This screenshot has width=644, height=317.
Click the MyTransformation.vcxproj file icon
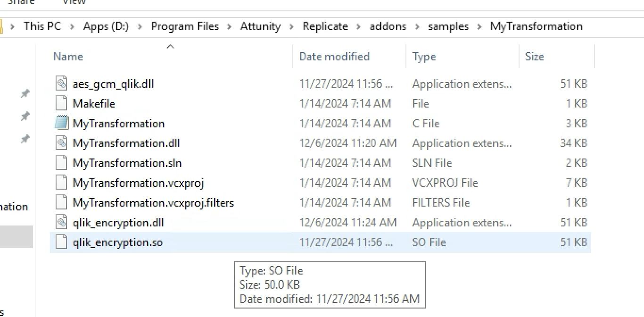[61, 183]
